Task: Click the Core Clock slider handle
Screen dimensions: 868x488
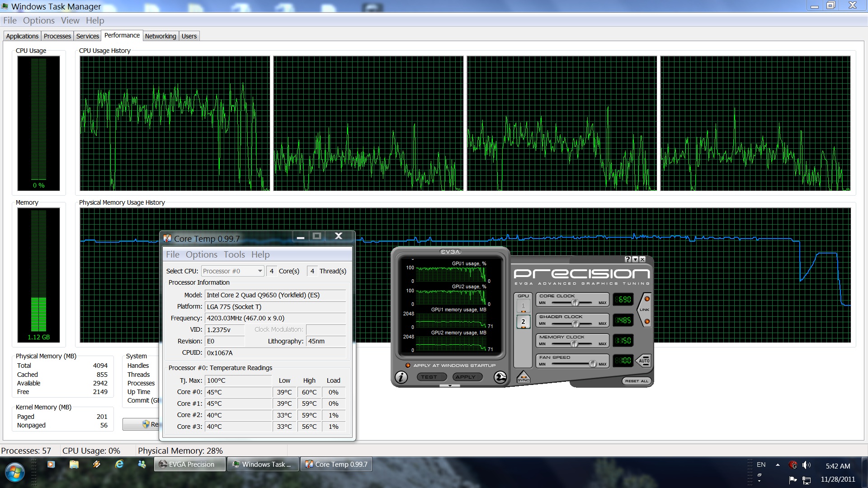Action: click(x=575, y=303)
